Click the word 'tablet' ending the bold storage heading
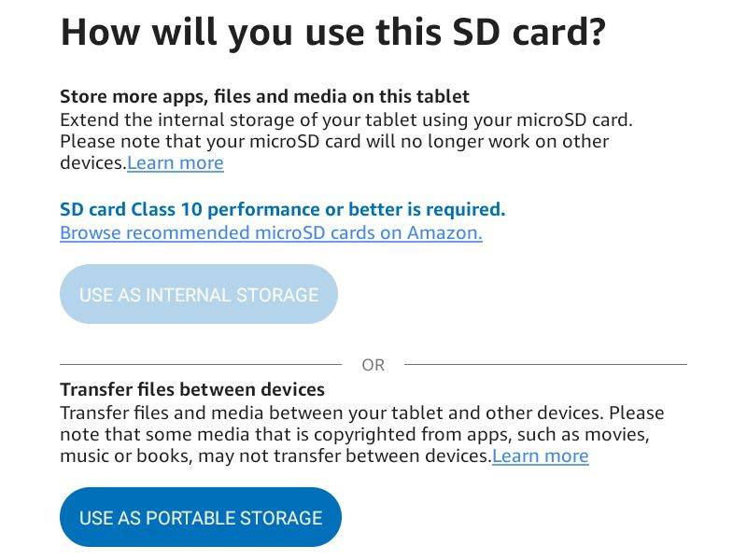This screenshot has height=560, width=747. click(x=443, y=96)
